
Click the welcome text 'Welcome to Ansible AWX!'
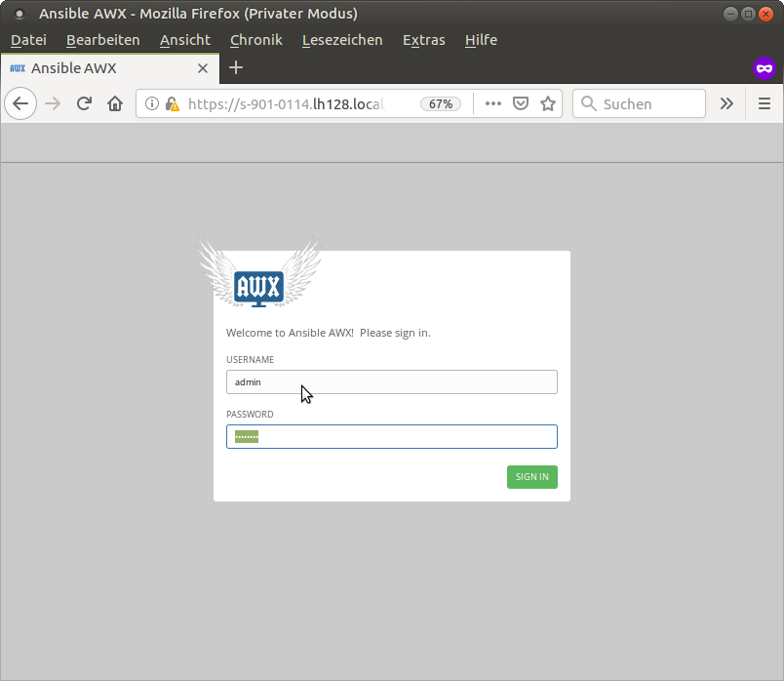pyautogui.click(x=290, y=334)
